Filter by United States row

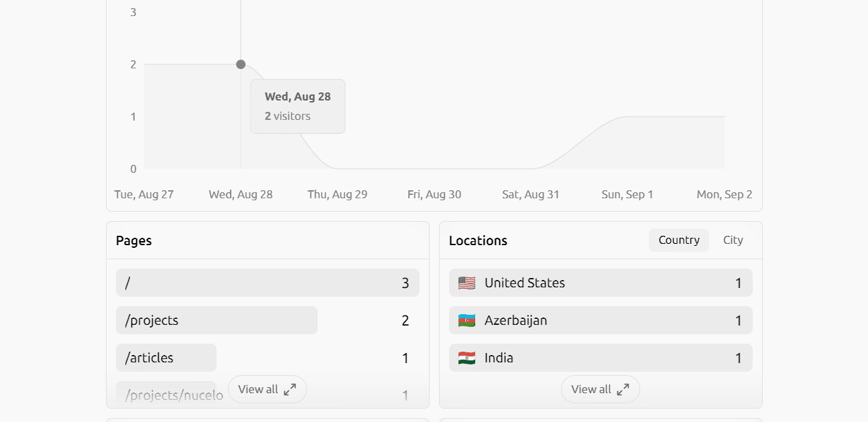click(601, 283)
